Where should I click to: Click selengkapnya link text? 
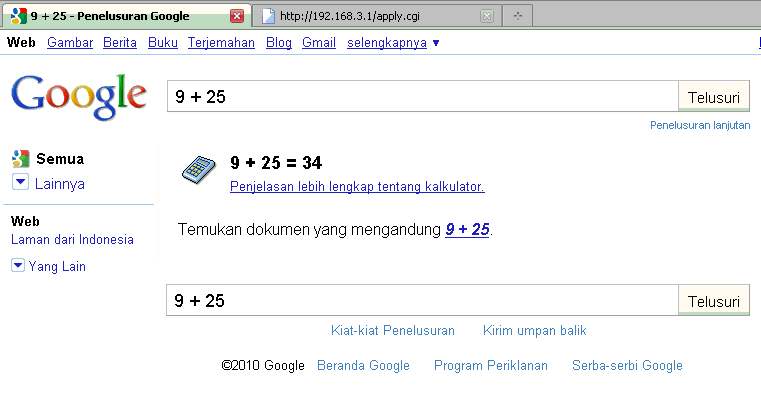[x=387, y=43]
